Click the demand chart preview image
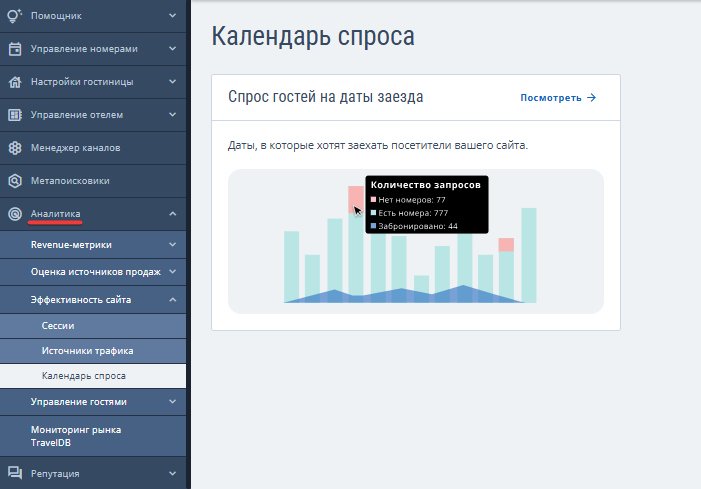 click(415, 241)
